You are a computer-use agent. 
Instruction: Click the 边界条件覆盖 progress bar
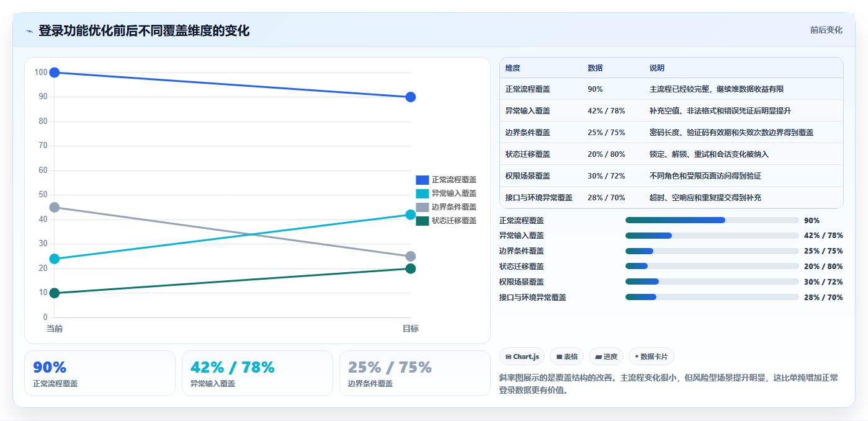[x=712, y=251]
